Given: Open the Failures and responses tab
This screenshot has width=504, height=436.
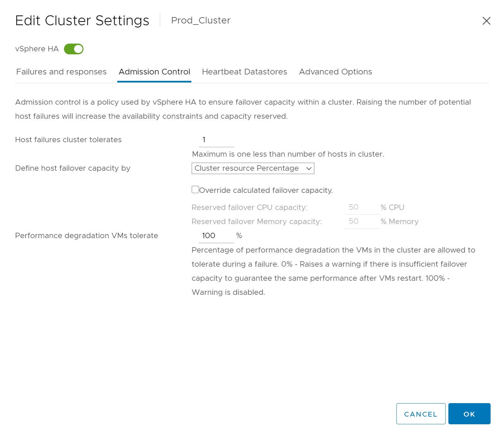Looking at the screenshot, I should coord(61,72).
